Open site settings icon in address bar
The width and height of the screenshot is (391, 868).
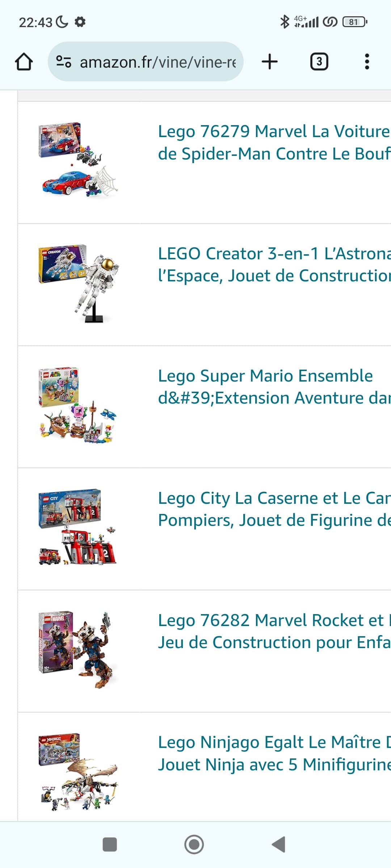pyautogui.click(x=64, y=62)
